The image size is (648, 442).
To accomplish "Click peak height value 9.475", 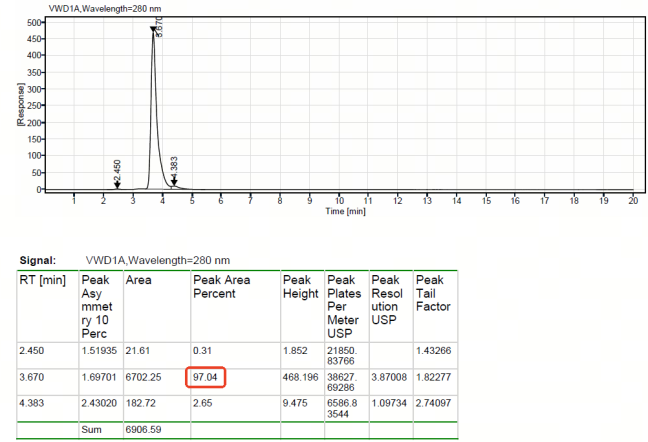I will [x=295, y=403].
